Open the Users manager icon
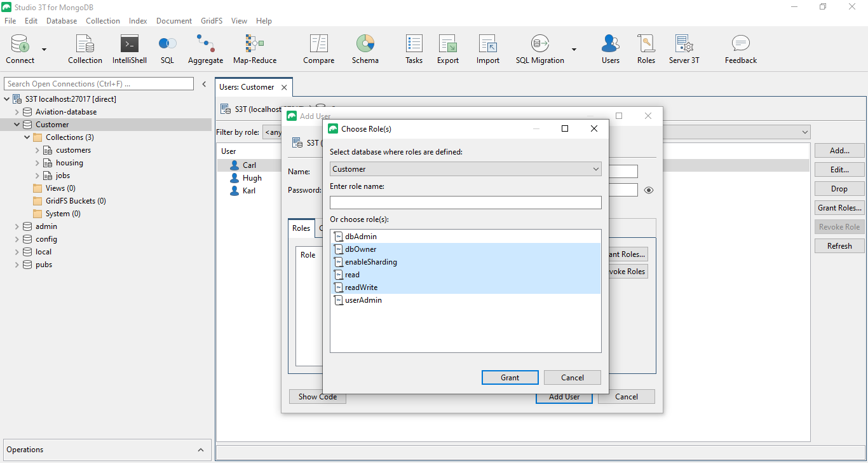Image resolution: width=868 pixels, height=463 pixels. click(611, 50)
